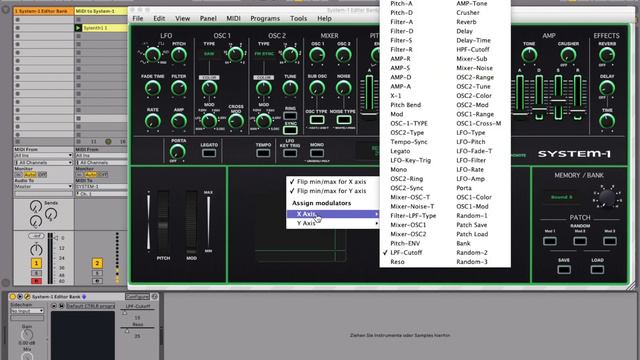This screenshot has height=360, width=640.
Task: Click the Mixer Sub Osc knob
Action: click(x=317, y=88)
